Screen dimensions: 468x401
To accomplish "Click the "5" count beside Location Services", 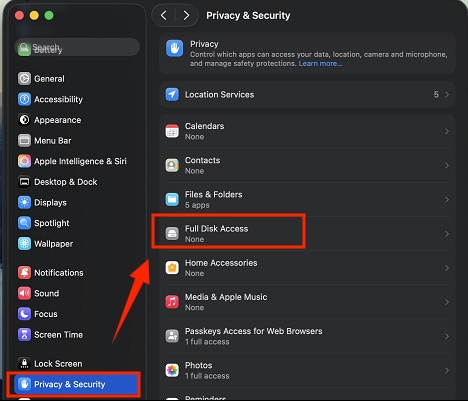I will click(436, 95).
